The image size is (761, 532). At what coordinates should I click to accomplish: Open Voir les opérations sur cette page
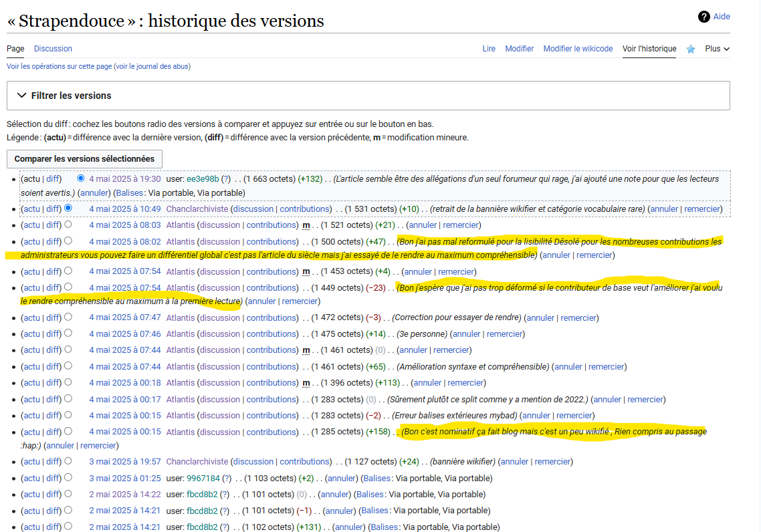tap(59, 66)
